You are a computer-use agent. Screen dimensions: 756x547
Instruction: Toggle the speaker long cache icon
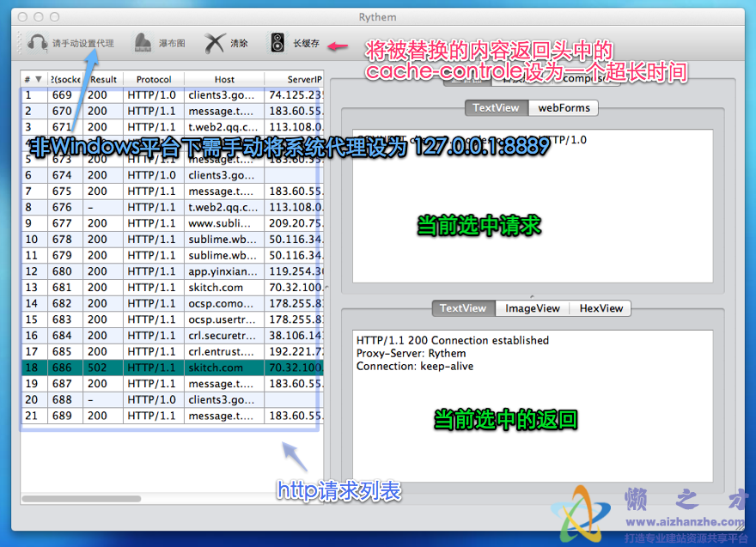[277, 44]
